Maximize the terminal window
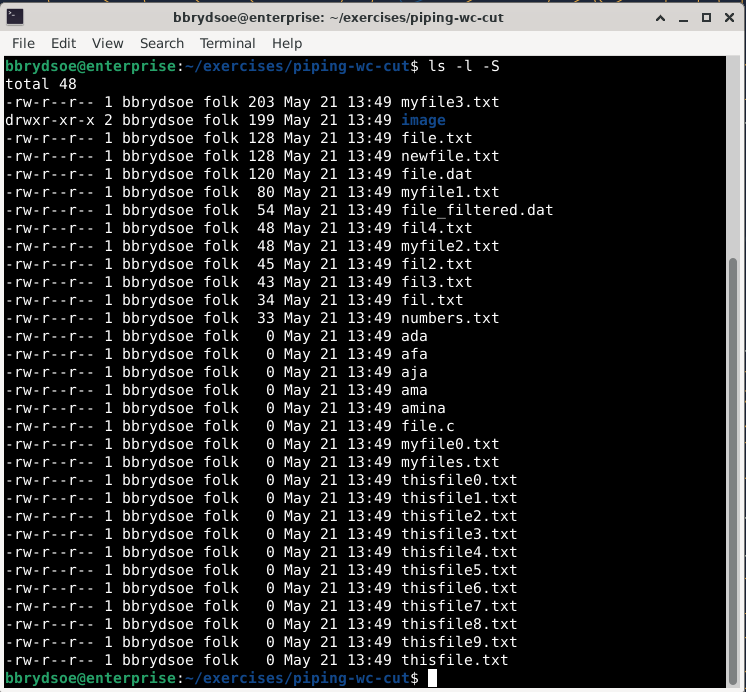This screenshot has width=746, height=692. (704, 17)
